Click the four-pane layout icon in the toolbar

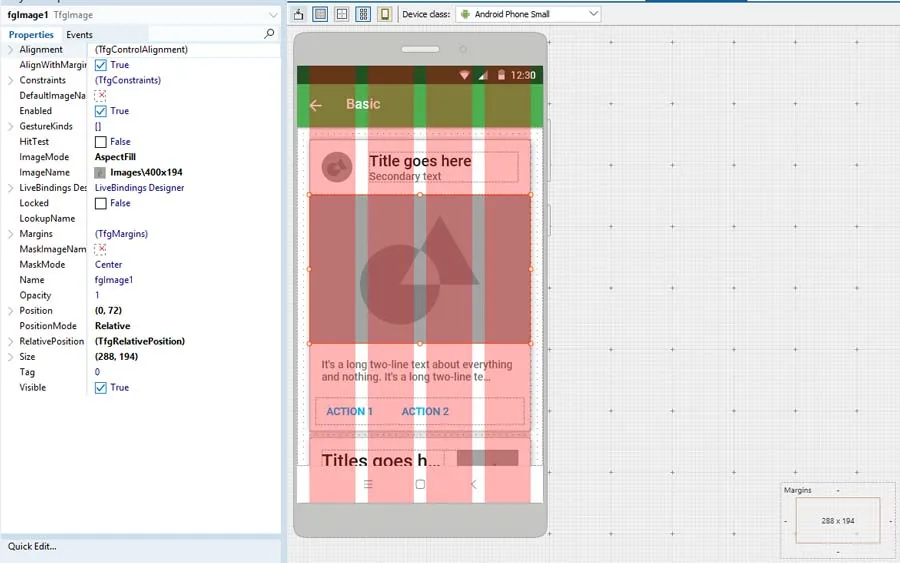(342, 14)
